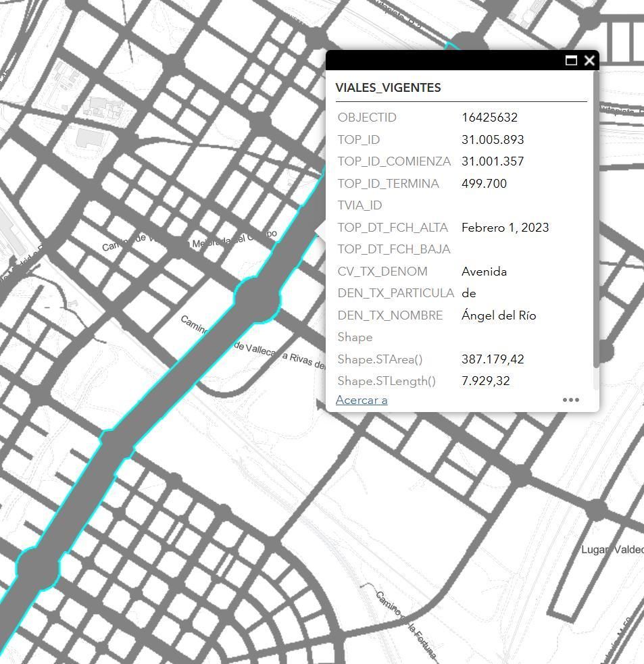Select the OBJECTID value 16425632
Image resolution: width=644 pixels, height=664 pixels.
pyautogui.click(x=489, y=118)
